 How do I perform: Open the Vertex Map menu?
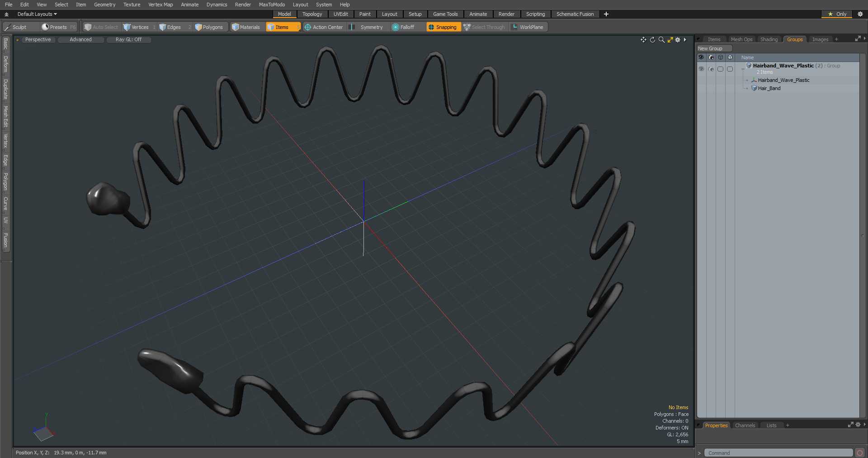[160, 5]
